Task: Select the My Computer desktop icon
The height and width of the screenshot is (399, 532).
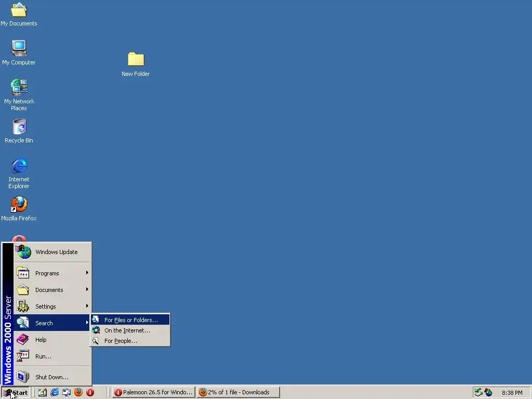Action: [x=19, y=53]
